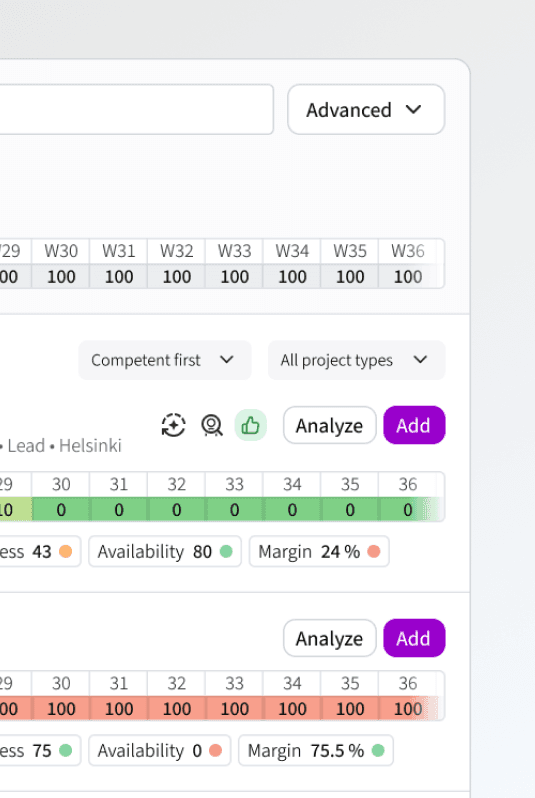Click the Margin 24 % score chip

coord(319,551)
